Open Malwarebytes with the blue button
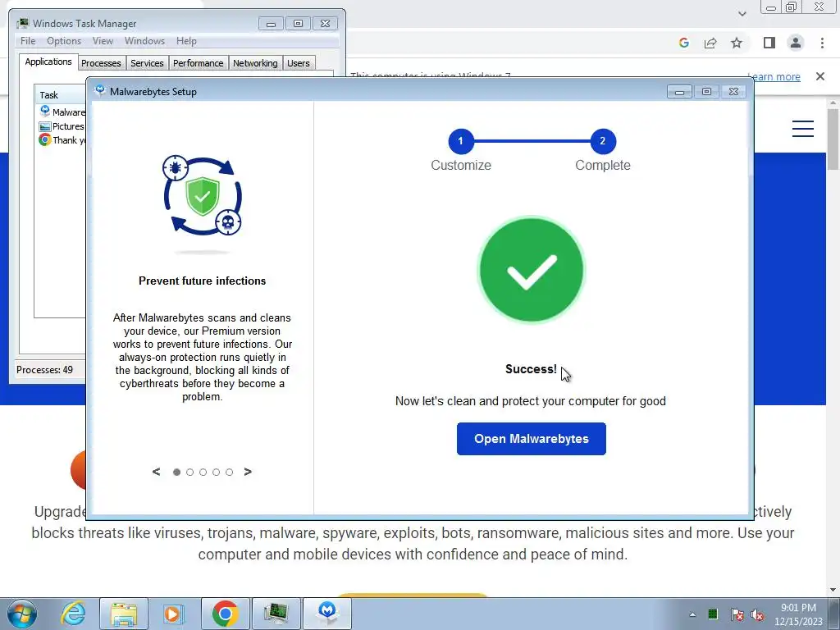The width and height of the screenshot is (840, 630). pyautogui.click(x=531, y=439)
